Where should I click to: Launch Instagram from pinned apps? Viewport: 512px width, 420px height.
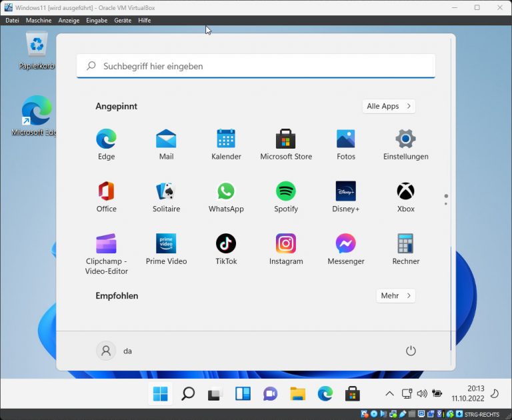(x=286, y=249)
